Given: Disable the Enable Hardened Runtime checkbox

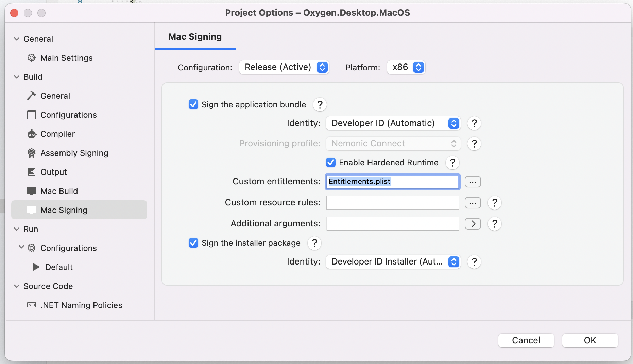Looking at the screenshot, I should (331, 163).
